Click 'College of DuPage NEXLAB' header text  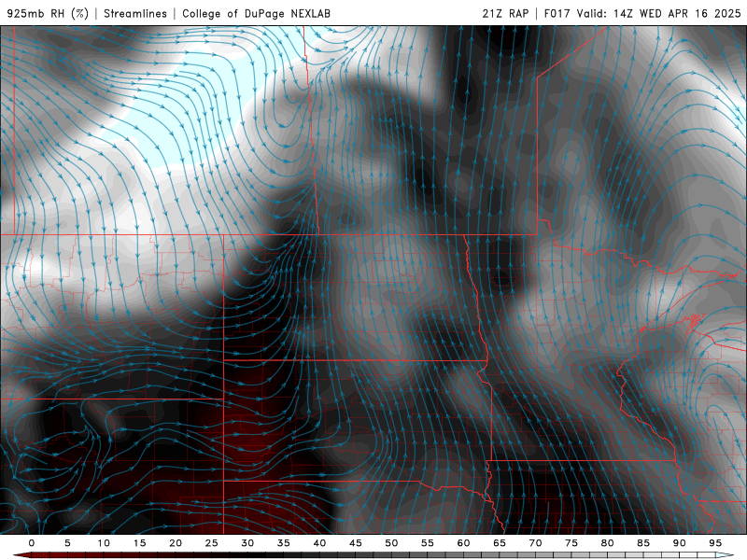coord(256,13)
